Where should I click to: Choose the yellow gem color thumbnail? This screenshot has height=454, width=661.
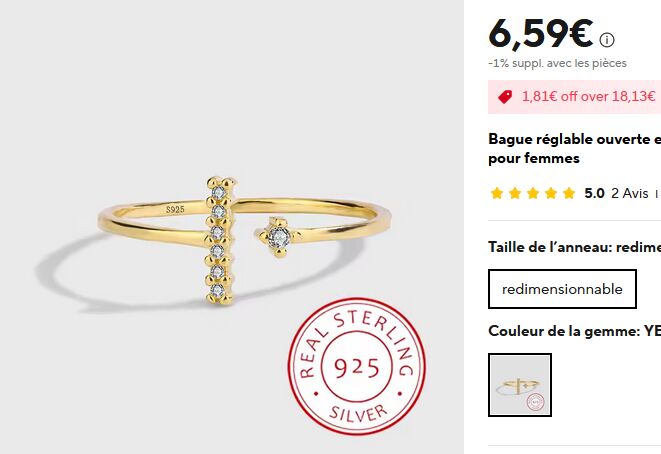coord(520,385)
